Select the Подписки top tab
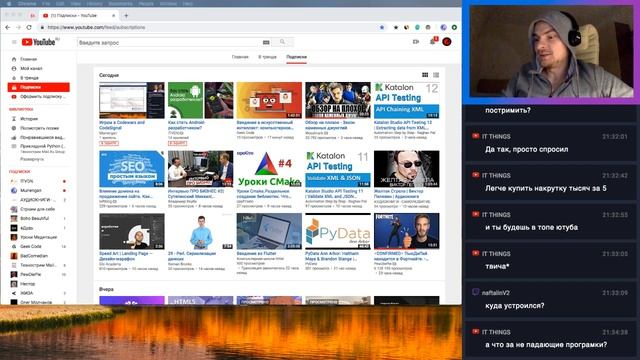This screenshot has height=360, width=640. (x=296, y=57)
